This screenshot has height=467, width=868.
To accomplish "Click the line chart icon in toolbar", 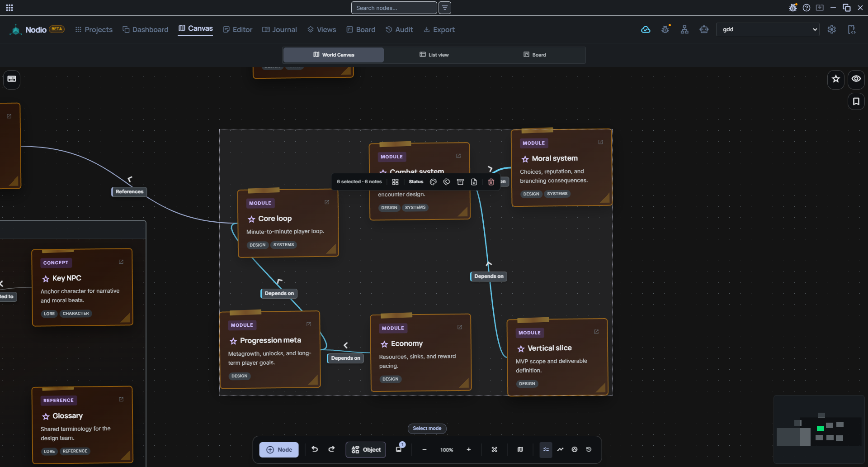I will point(561,449).
